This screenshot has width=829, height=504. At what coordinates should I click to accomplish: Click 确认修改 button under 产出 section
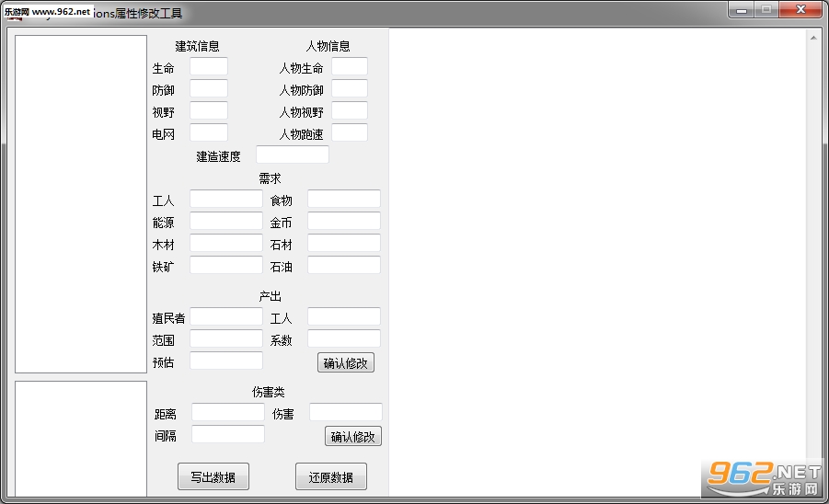pyautogui.click(x=346, y=363)
